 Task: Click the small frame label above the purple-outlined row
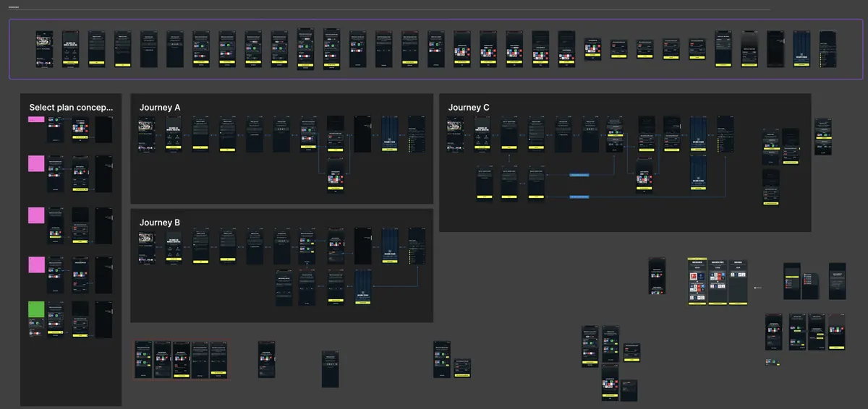[x=14, y=7]
